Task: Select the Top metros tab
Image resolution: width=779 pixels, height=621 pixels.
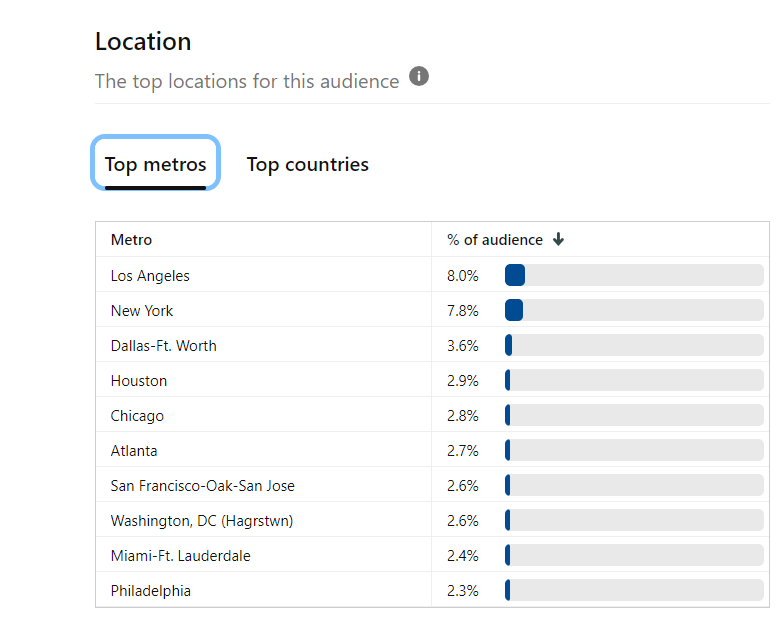Action: (x=155, y=165)
